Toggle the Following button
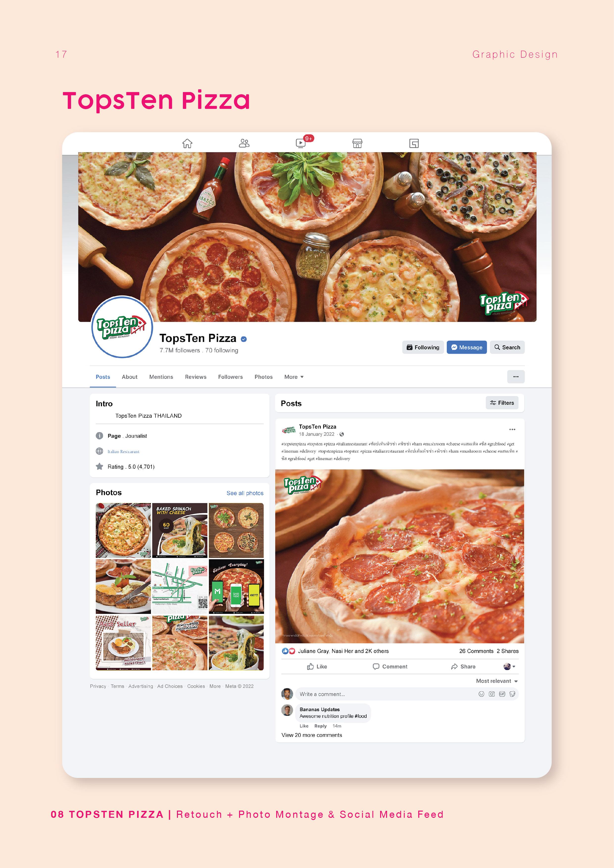 click(x=423, y=347)
